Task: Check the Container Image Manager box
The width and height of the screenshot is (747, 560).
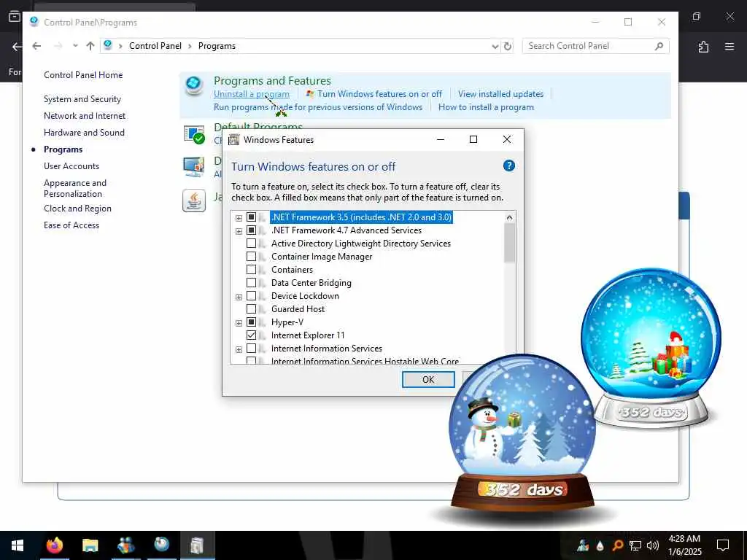Action: tap(251, 257)
